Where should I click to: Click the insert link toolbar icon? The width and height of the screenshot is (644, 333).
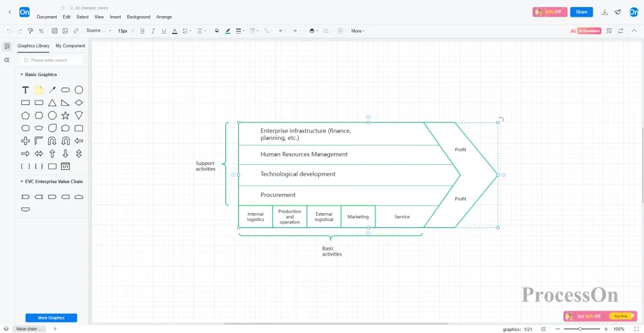click(x=76, y=31)
